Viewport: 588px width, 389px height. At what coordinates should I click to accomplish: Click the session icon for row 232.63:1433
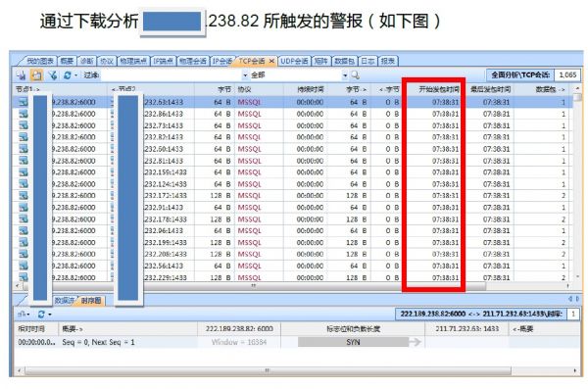[x=24, y=102]
